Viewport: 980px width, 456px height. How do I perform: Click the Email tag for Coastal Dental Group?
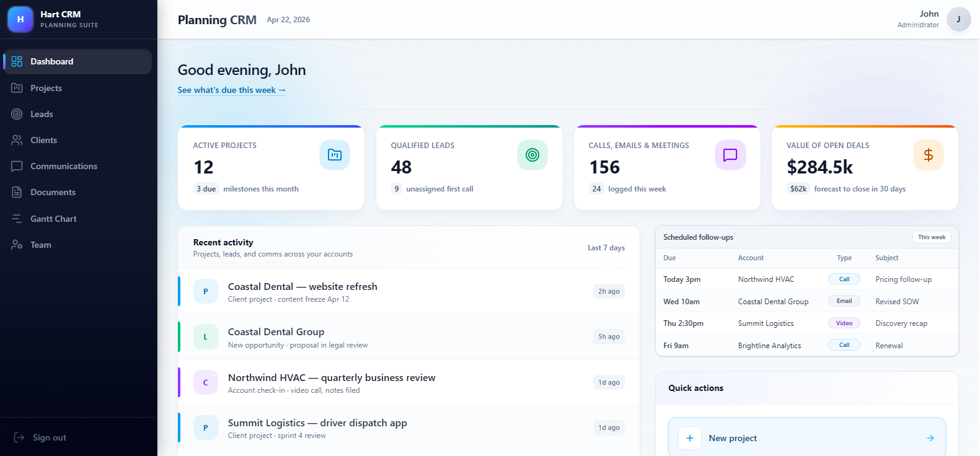[x=844, y=301]
